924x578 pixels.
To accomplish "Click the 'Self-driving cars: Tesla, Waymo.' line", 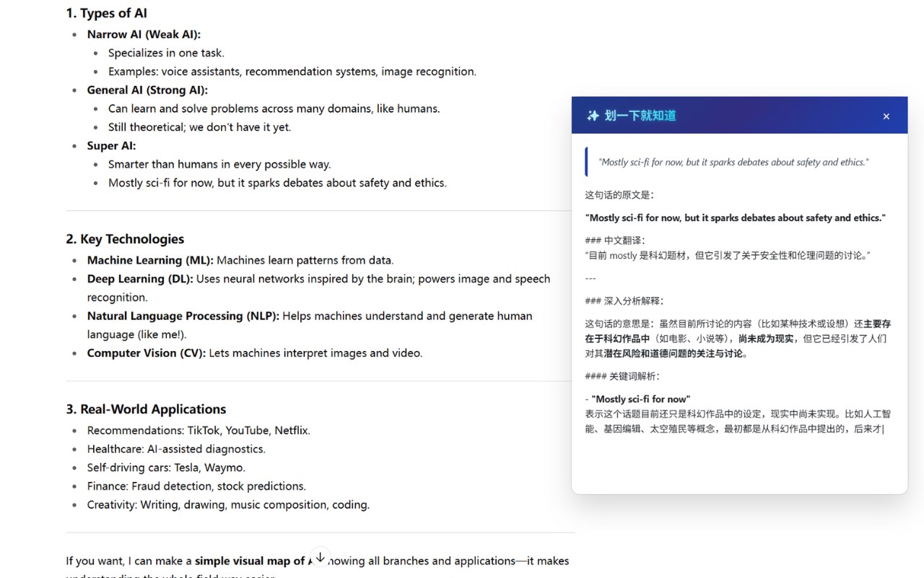I will (x=166, y=467).
